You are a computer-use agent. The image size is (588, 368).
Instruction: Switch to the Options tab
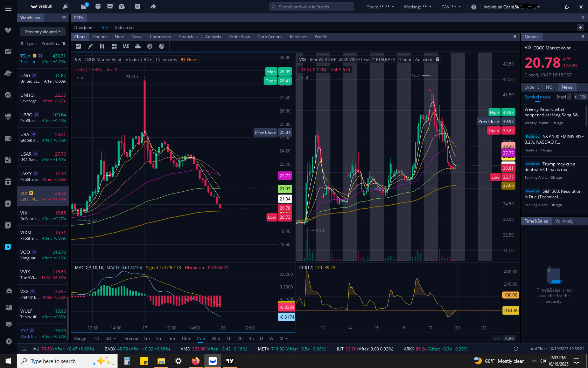click(100, 36)
